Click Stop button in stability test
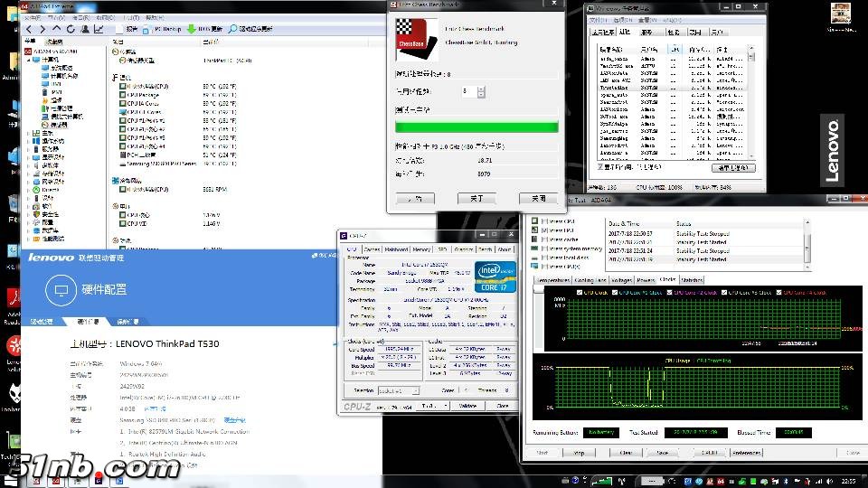Viewport: 868px width, 488px height. [x=579, y=453]
